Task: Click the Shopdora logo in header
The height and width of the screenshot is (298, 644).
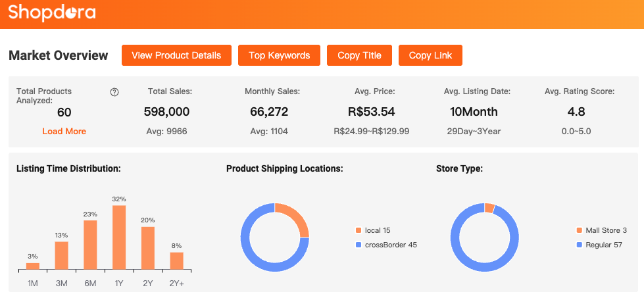Action: (51, 13)
